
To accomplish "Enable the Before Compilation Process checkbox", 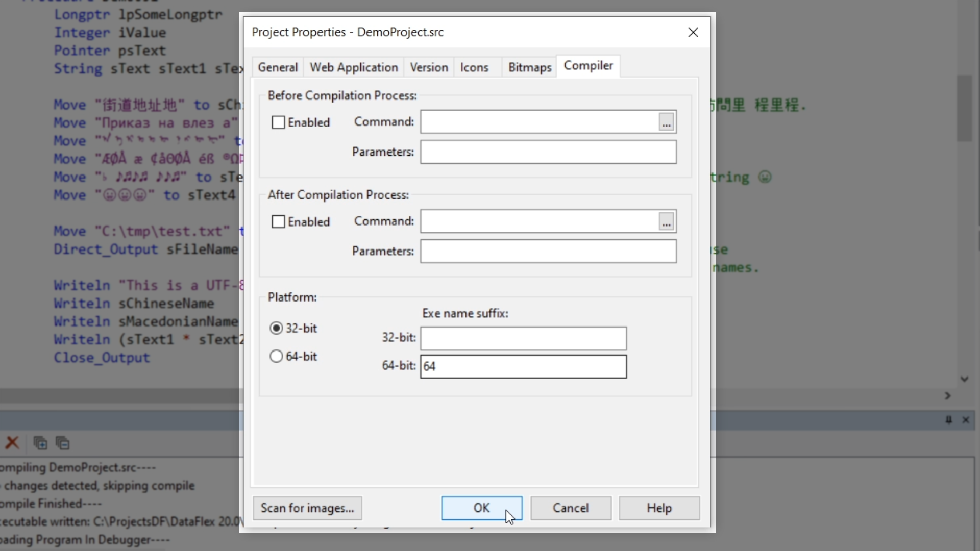I will pos(278,122).
